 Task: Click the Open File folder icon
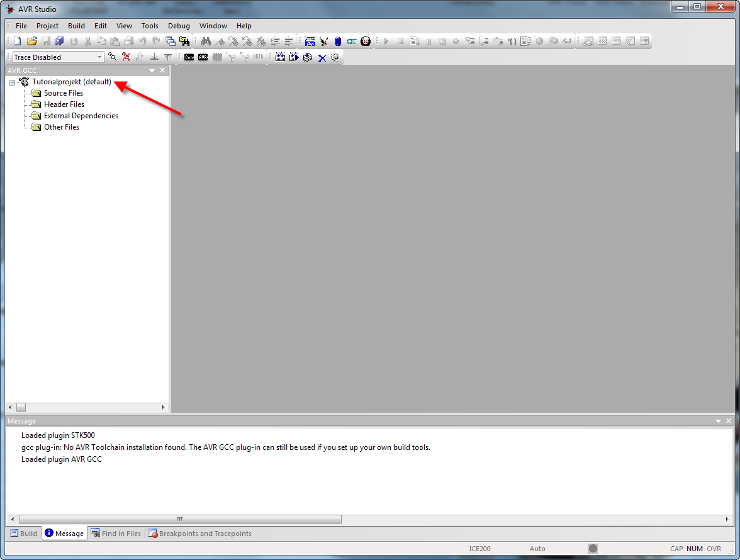pos(31,42)
